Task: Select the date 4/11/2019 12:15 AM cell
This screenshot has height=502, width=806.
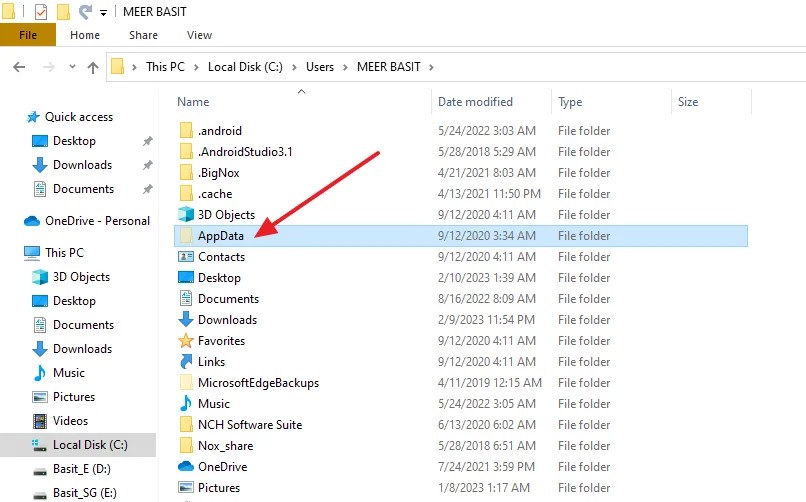Action: click(489, 383)
